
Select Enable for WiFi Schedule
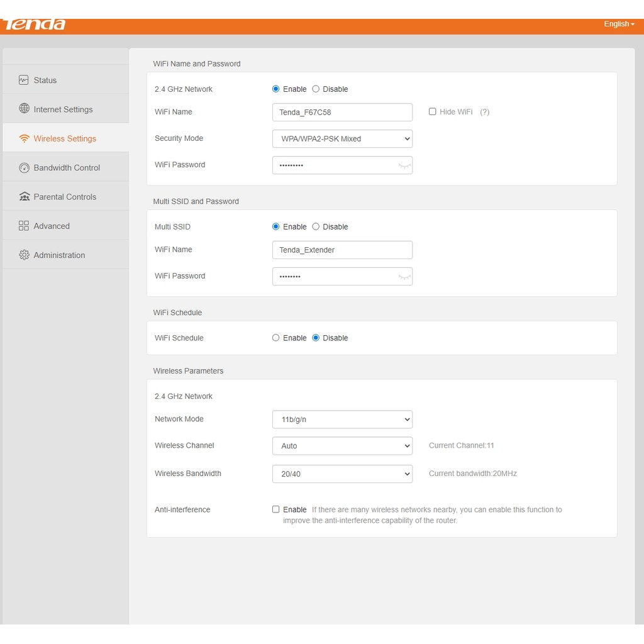point(275,338)
